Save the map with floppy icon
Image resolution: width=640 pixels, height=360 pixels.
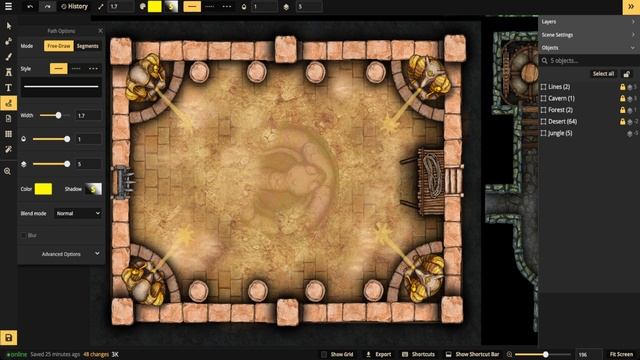point(9,338)
